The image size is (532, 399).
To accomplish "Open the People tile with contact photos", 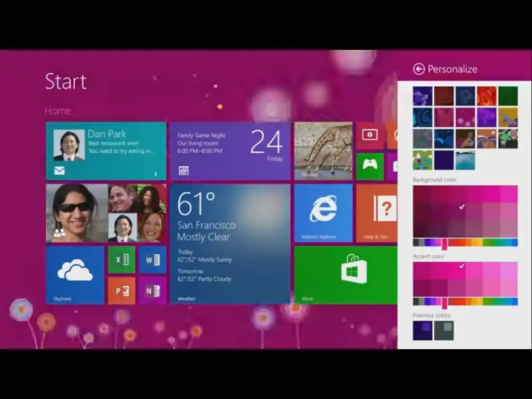I will (x=106, y=213).
